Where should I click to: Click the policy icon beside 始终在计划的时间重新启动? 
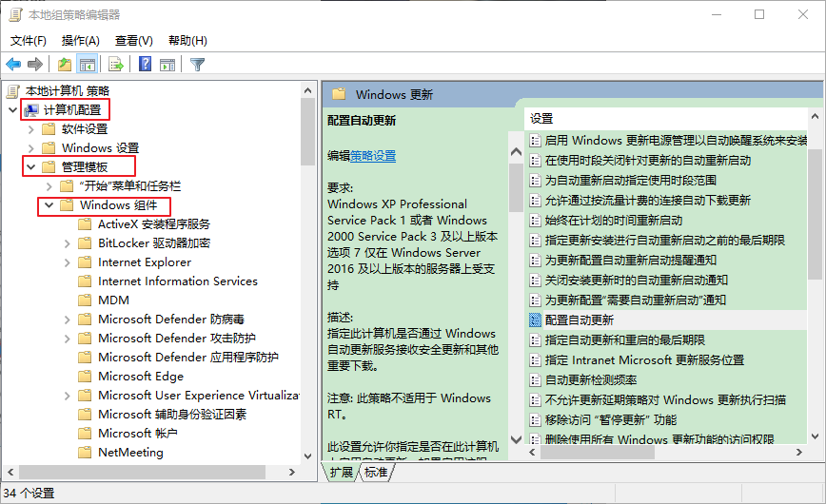pos(535,220)
